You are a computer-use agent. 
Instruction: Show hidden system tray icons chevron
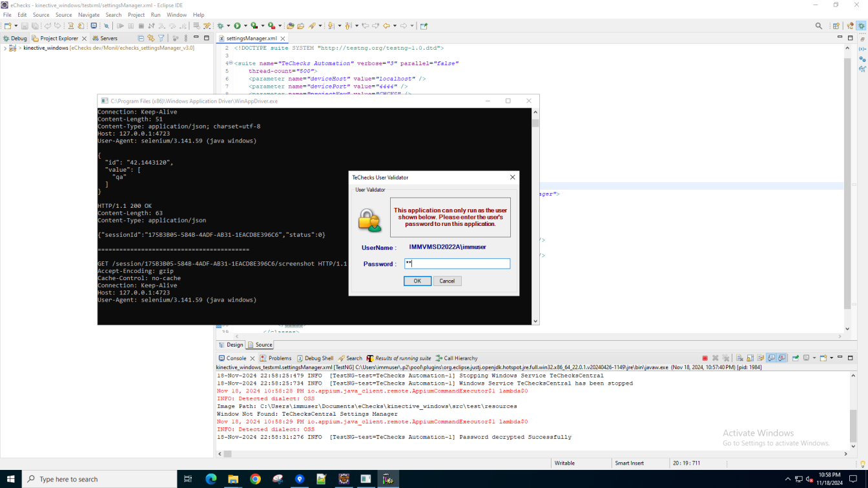[787, 479]
